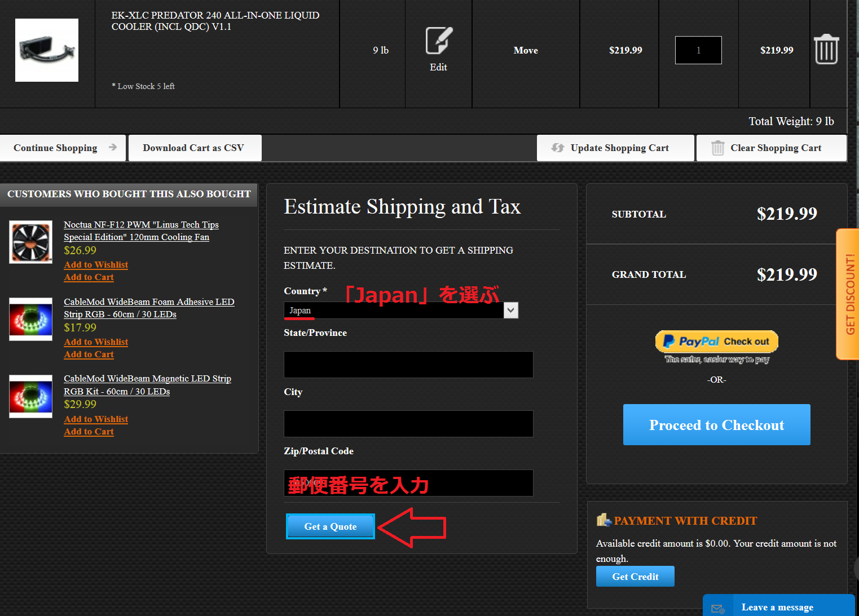The height and width of the screenshot is (616, 859).
Task: Open CableMod Foam Adhesive LED strip thumbnail
Action: tap(31, 320)
